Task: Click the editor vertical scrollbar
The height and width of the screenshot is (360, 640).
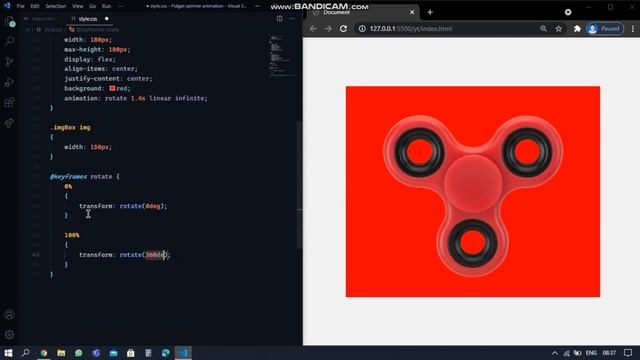Action: click(x=300, y=184)
